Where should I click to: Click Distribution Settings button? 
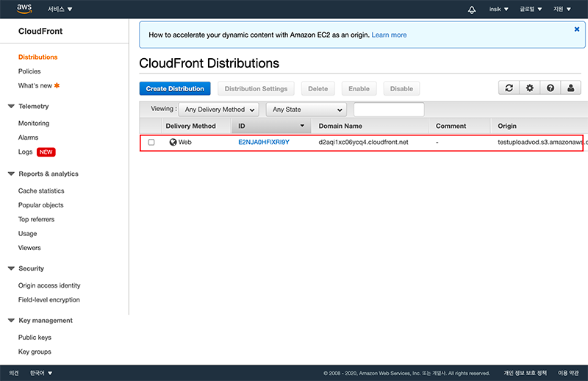[x=256, y=88]
